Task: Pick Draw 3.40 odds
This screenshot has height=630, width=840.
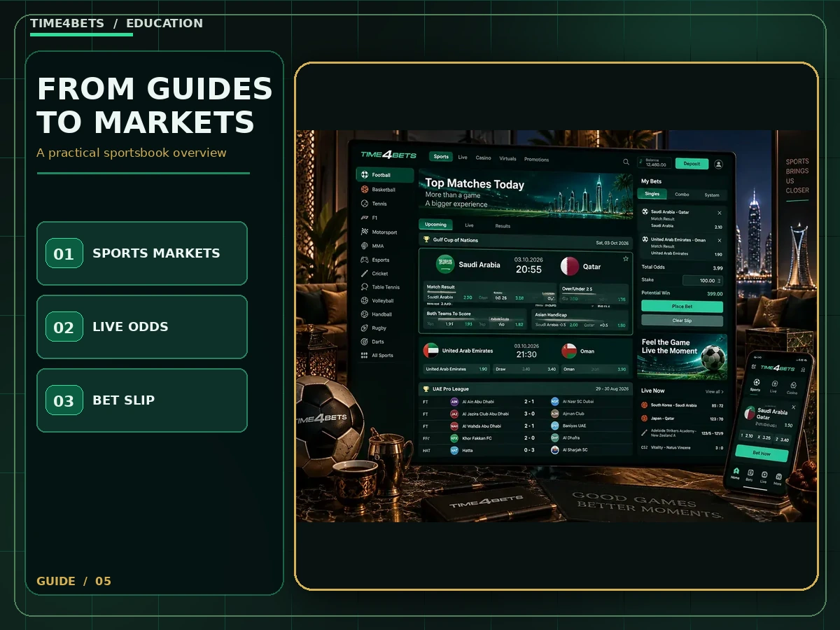Action: [x=526, y=369]
